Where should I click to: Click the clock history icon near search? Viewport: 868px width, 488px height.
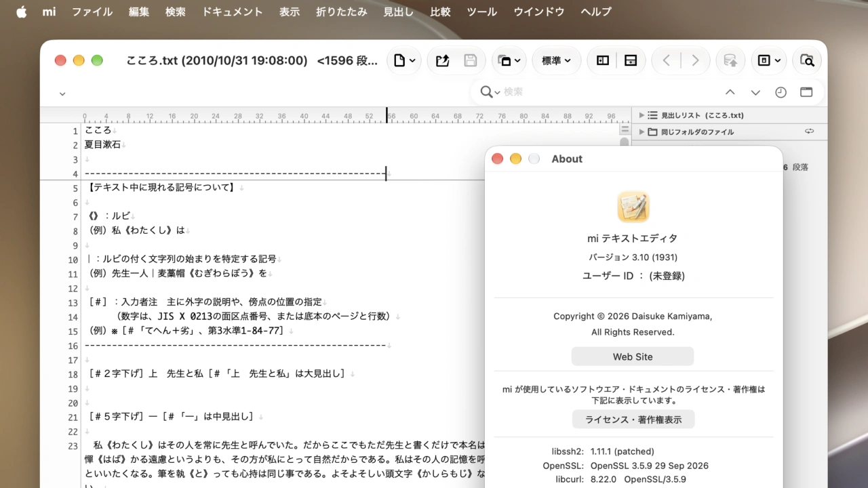click(x=781, y=92)
